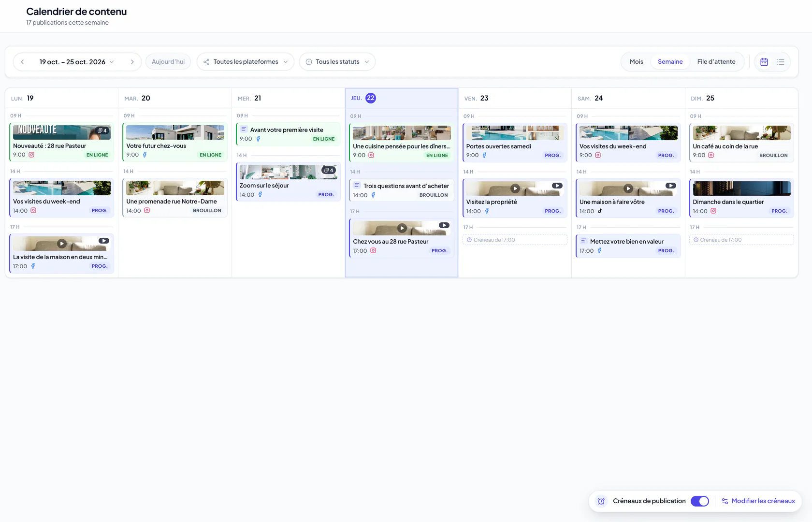This screenshot has height=522, width=812.
Task: Switch to the Mois view
Action: [x=637, y=62]
